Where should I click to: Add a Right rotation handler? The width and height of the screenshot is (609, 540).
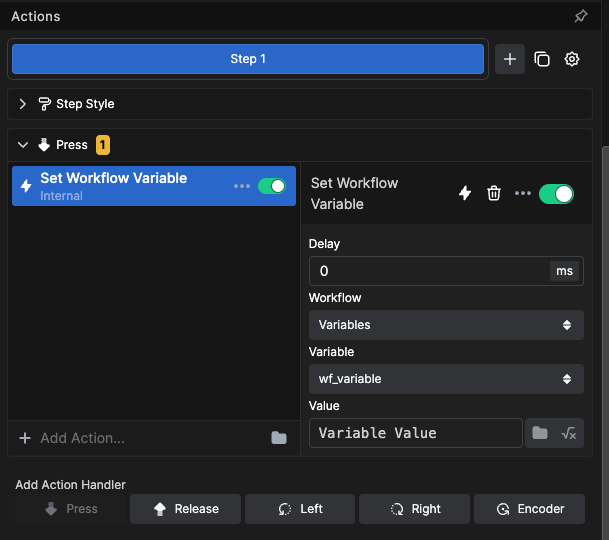click(414, 509)
